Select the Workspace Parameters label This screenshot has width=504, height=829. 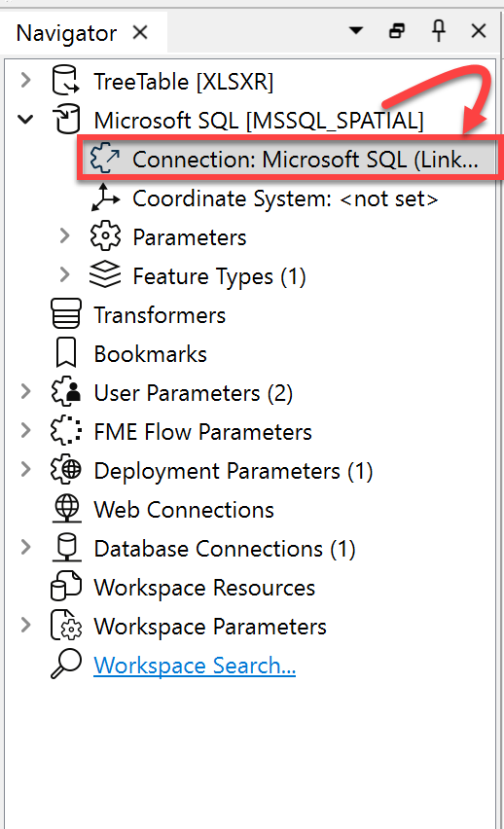(210, 627)
